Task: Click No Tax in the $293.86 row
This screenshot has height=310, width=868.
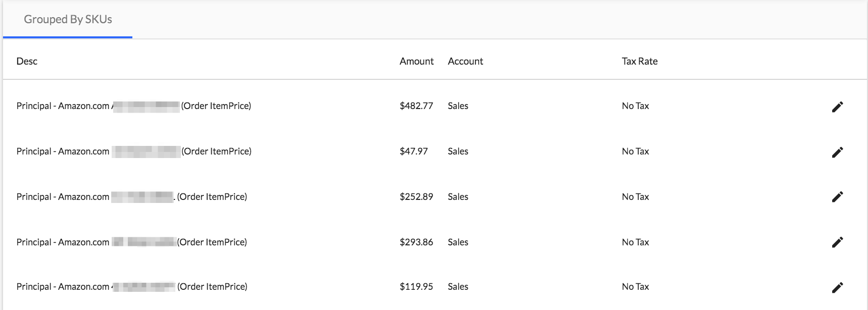Action: pyautogui.click(x=636, y=242)
